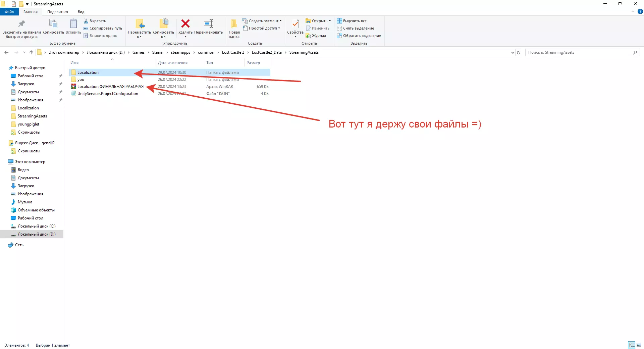This screenshot has height=349, width=644.
Task: Invert the selection (Обратить выделение)
Action: 359,36
